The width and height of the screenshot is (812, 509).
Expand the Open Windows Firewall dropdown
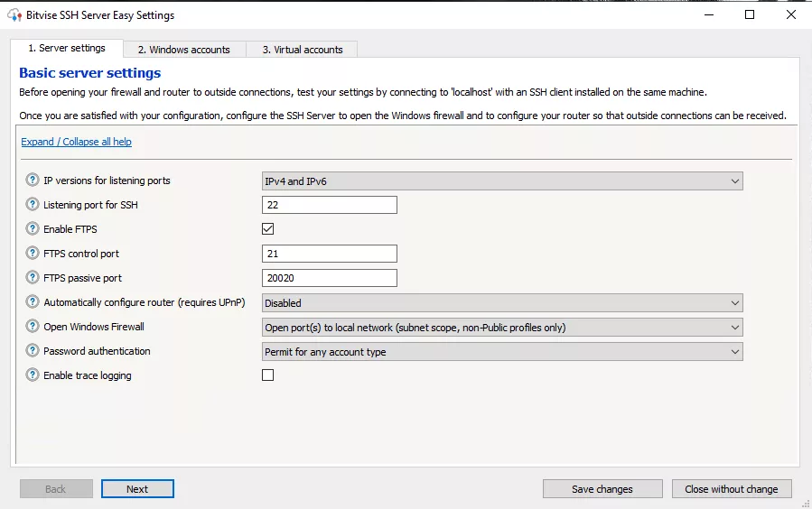[x=502, y=328]
